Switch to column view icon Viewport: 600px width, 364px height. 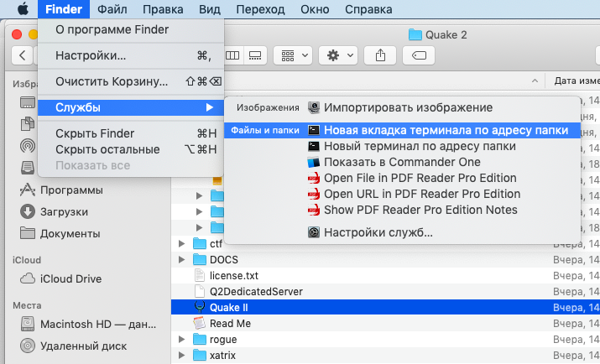(232, 55)
